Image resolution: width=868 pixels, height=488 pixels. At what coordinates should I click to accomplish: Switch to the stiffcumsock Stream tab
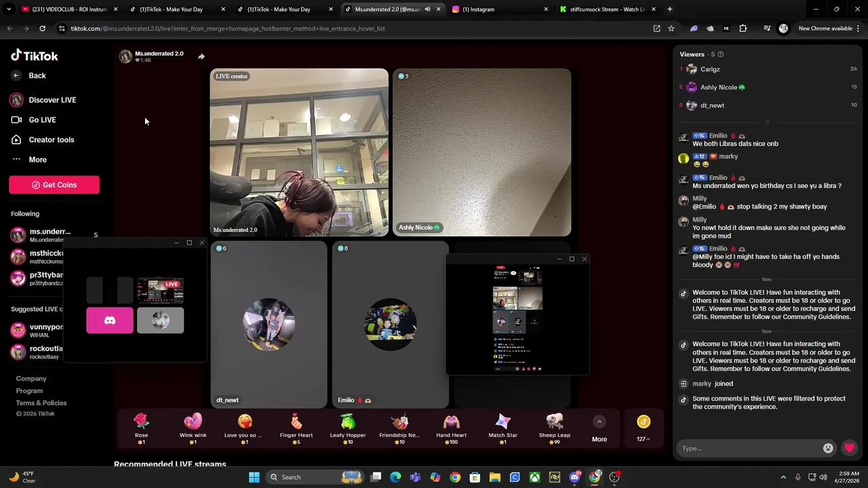[607, 9]
